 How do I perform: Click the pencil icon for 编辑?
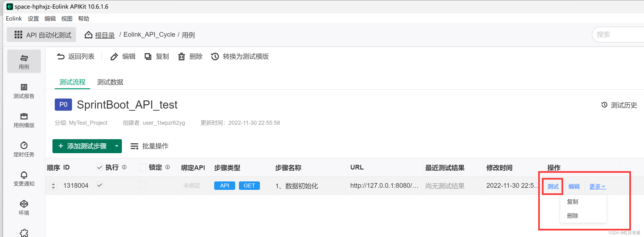(x=114, y=57)
